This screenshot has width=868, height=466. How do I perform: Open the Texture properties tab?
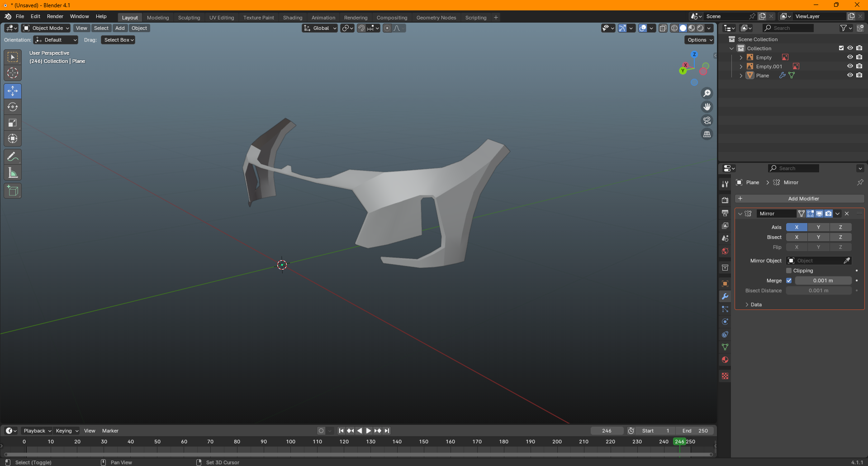point(725,376)
